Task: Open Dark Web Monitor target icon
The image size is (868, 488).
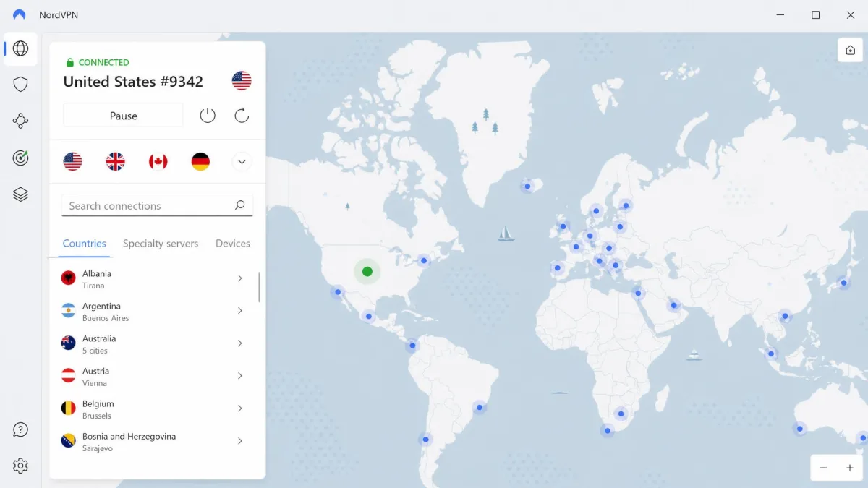Action: tap(21, 158)
